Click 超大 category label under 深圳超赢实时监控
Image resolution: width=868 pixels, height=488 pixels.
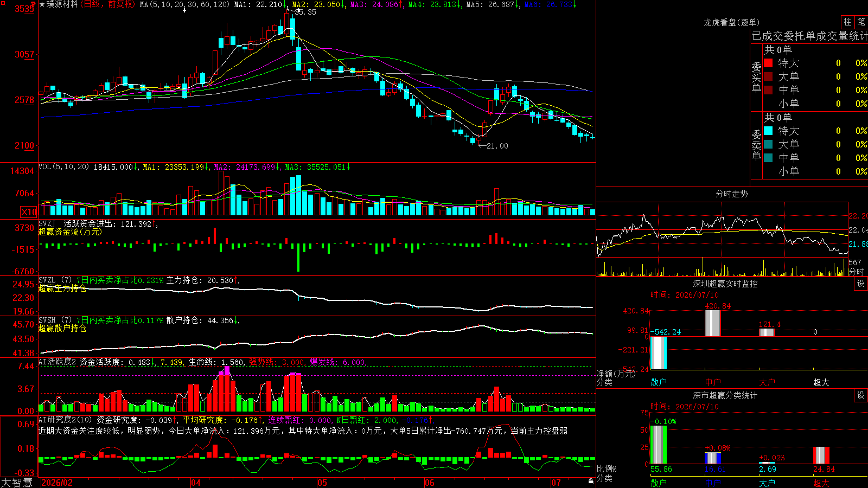point(821,382)
